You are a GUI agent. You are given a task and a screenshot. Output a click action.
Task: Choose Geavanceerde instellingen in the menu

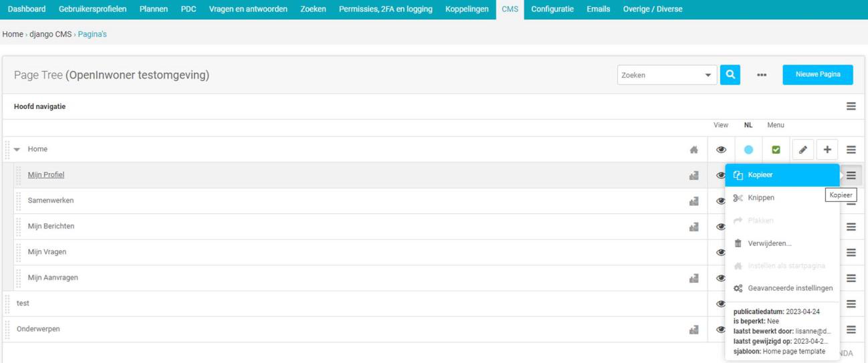point(790,288)
